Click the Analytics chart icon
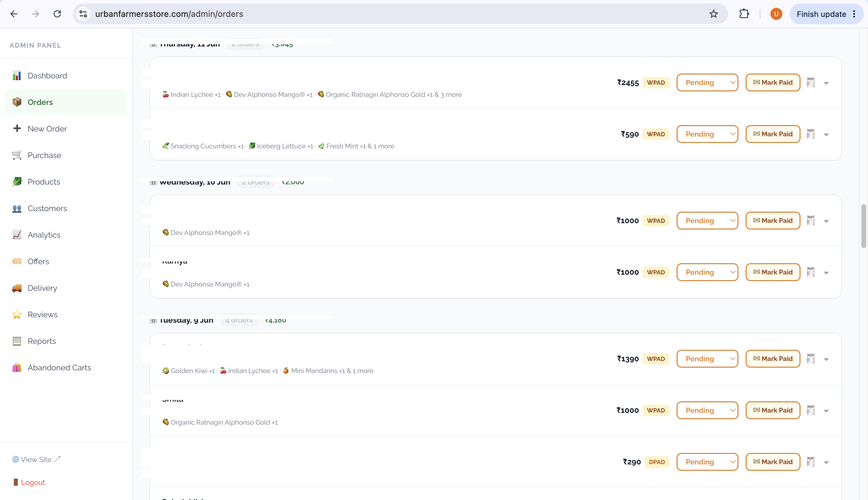The image size is (868, 500). coord(17,235)
